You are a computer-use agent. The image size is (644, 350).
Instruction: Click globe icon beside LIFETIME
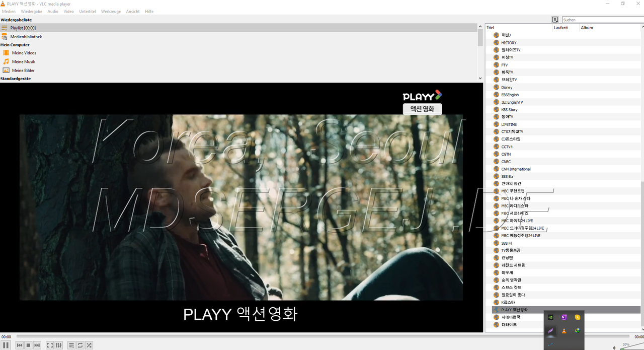(496, 124)
